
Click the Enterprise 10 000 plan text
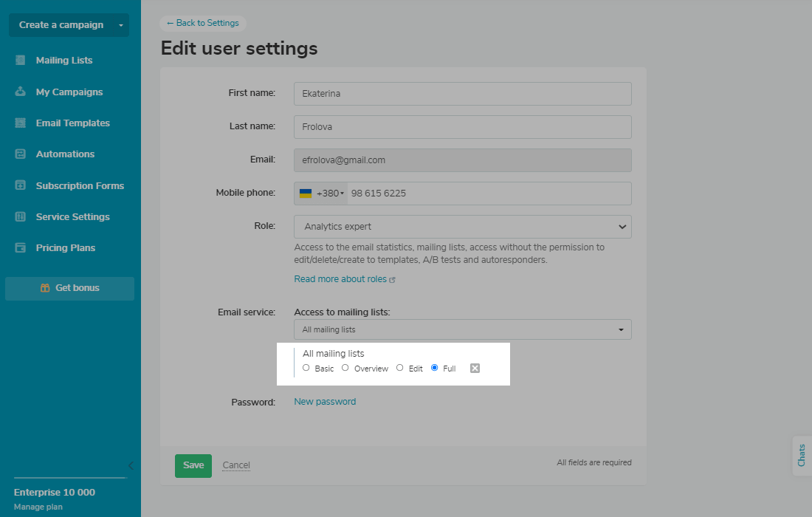55,492
